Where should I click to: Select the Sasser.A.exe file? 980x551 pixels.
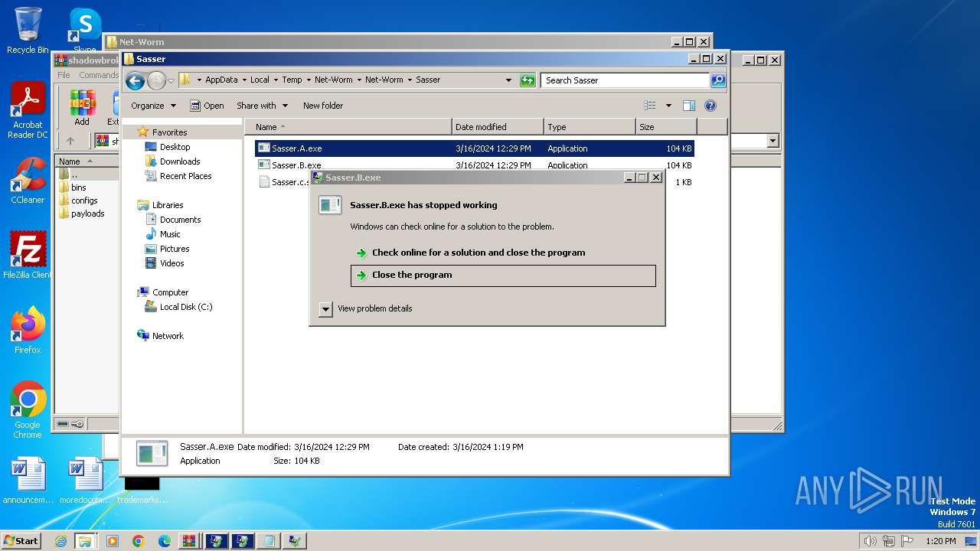pyautogui.click(x=475, y=148)
